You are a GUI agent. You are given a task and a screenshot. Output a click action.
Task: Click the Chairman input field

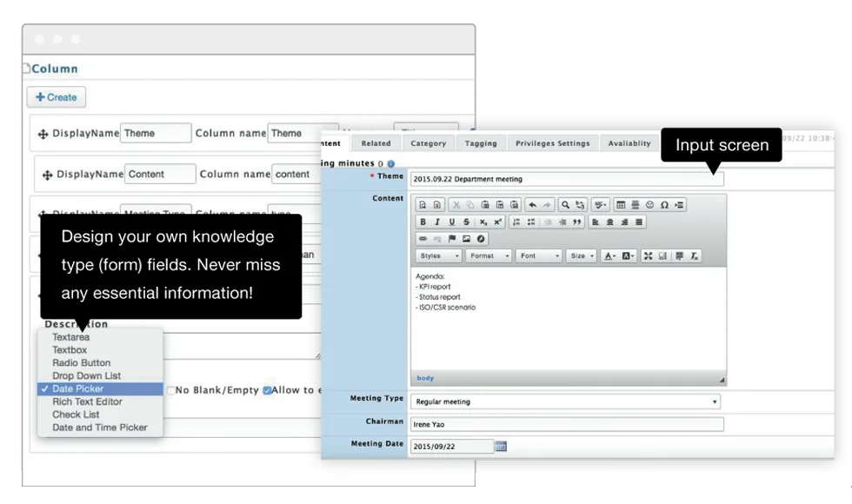coord(567,424)
